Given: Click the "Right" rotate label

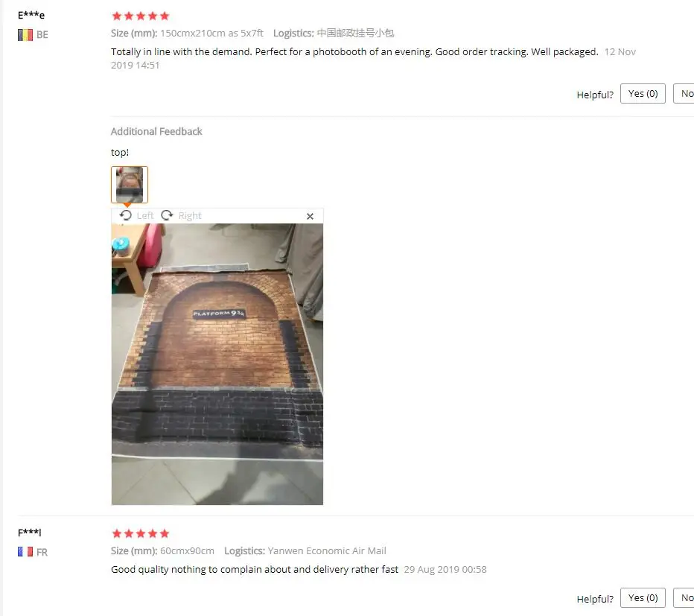Looking at the screenshot, I should pyautogui.click(x=190, y=216).
